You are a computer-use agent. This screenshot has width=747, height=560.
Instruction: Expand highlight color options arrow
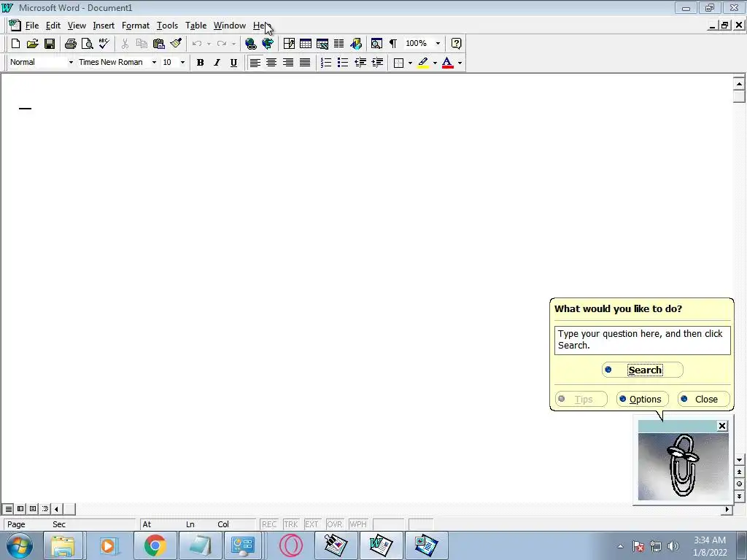click(x=435, y=63)
